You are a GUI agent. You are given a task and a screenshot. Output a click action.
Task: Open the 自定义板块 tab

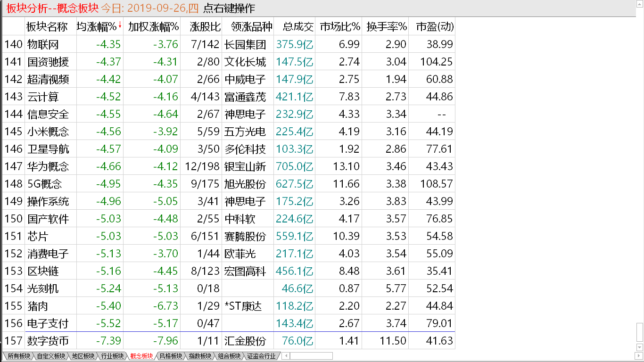pos(51,356)
